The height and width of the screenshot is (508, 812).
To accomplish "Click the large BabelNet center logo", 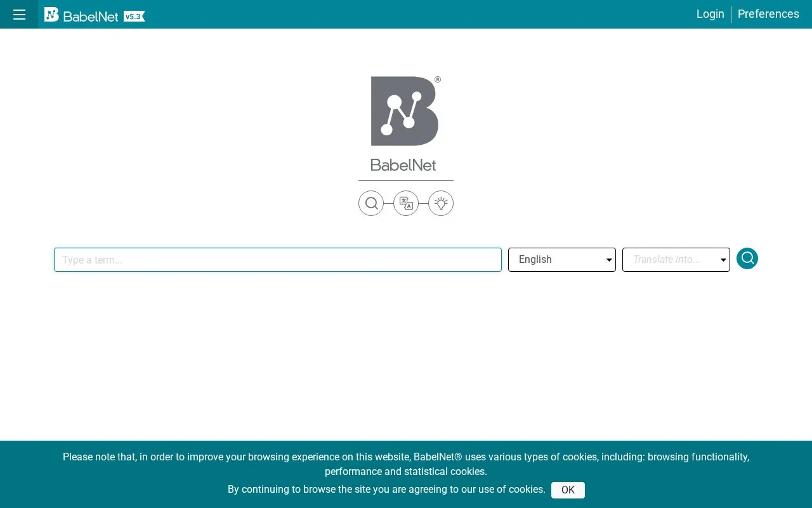I will (405, 124).
